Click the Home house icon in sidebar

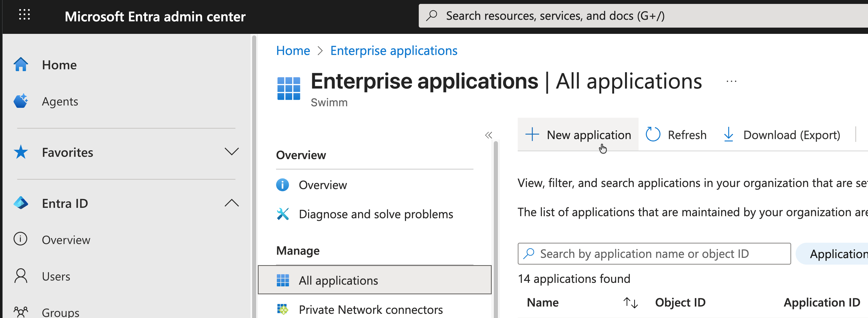[x=21, y=65]
